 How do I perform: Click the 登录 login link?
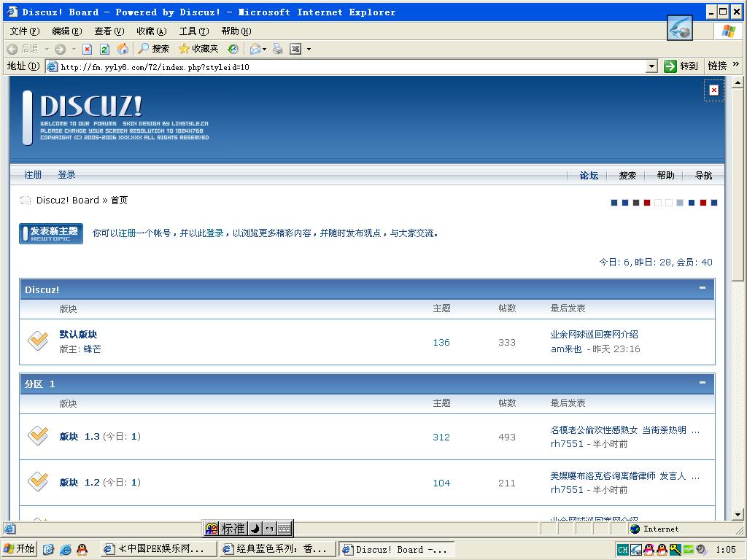pos(66,175)
